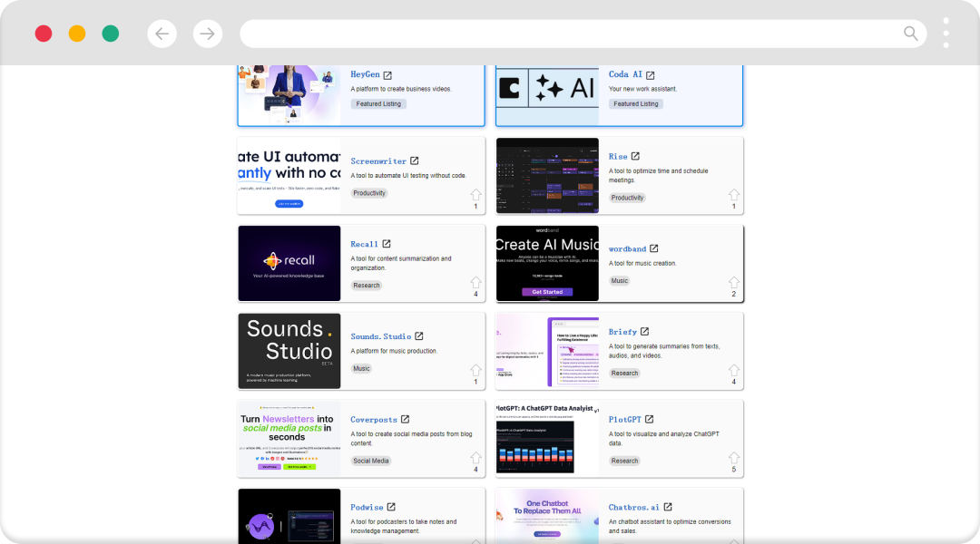Viewport: 980px width, 544px height.
Task: Upvote the Recall listing
Action: point(475,283)
